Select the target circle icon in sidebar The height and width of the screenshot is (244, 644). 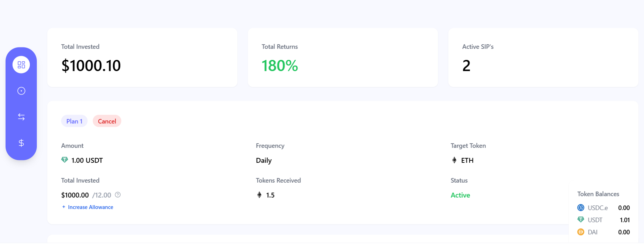click(21, 90)
